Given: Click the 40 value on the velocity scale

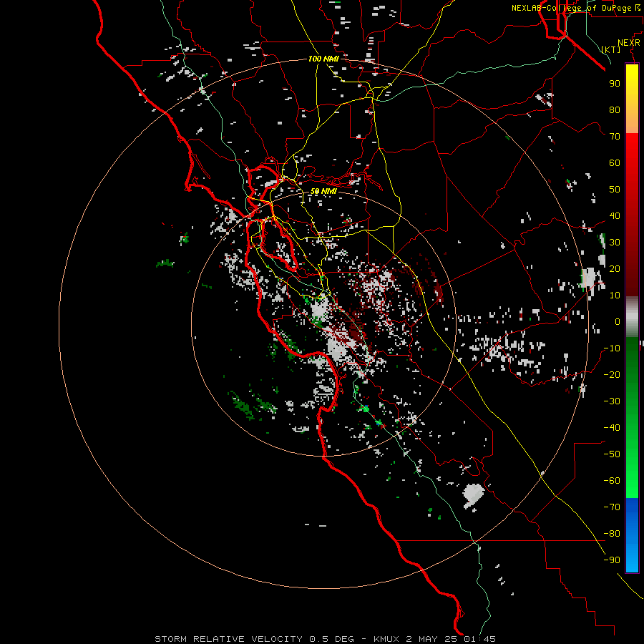Looking at the screenshot, I should [x=615, y=215].
